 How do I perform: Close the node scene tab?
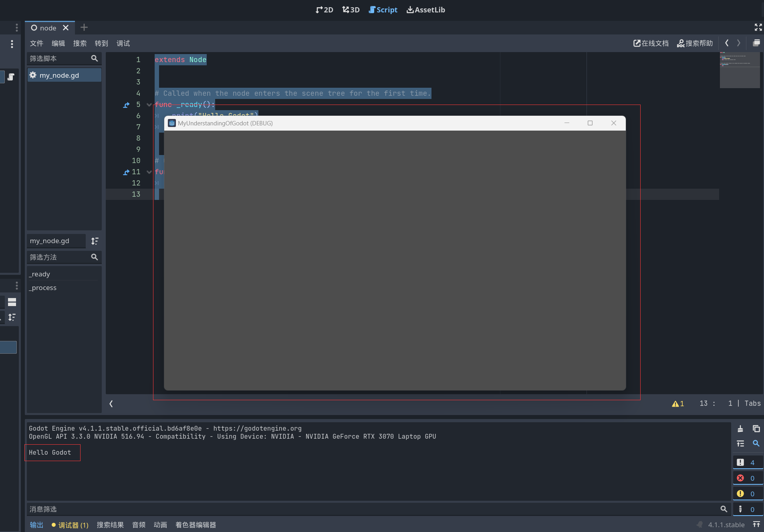(x=66, y=28)
